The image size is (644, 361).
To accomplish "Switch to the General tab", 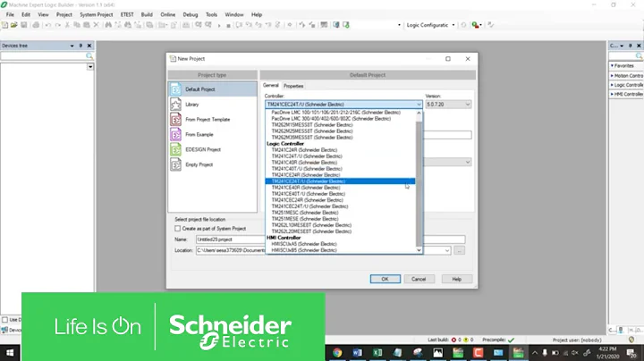I will tap(271, 85).
